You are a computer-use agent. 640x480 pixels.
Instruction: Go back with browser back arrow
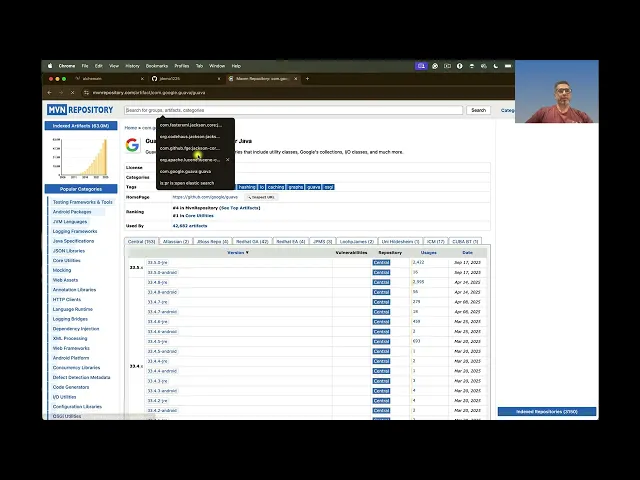pyautogui.click(x=49, y=93)
